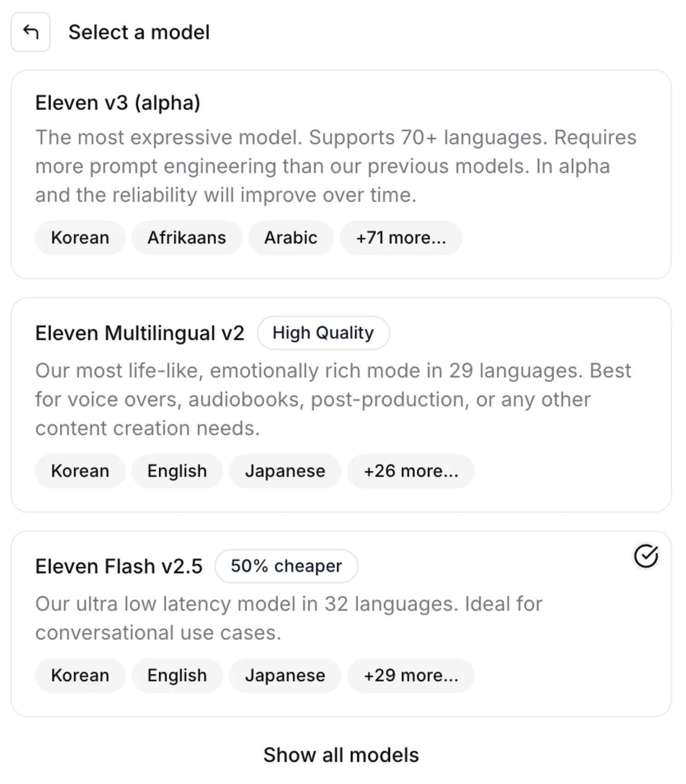This screenshot has width=686, height=784.
Task: Click the back arrow icon
Action: click(x=30, y=32)
